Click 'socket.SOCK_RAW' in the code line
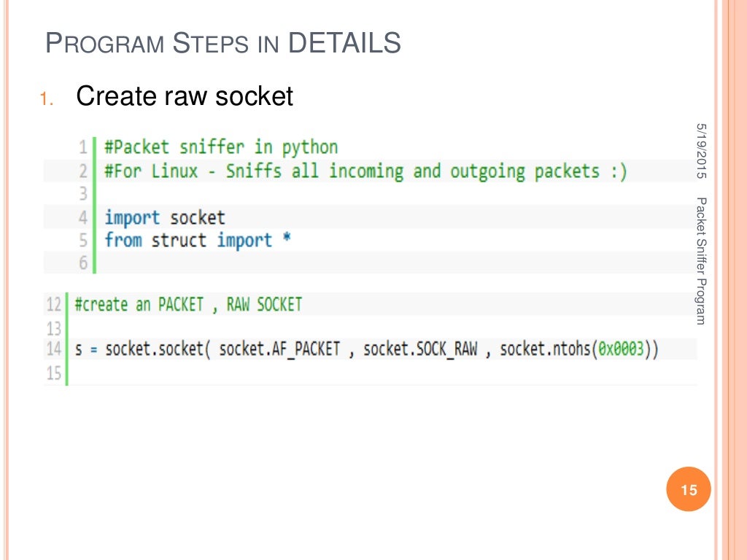Image resolution: width=747 pixels, height=560 pixels. point(420,349)
